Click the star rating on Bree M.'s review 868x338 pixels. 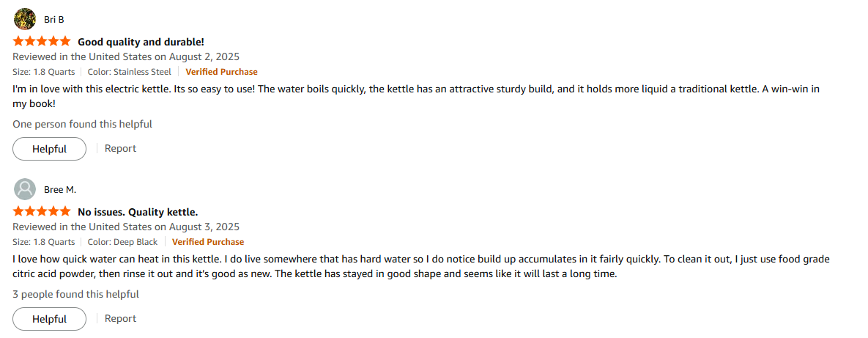click(x=42, y=212)
